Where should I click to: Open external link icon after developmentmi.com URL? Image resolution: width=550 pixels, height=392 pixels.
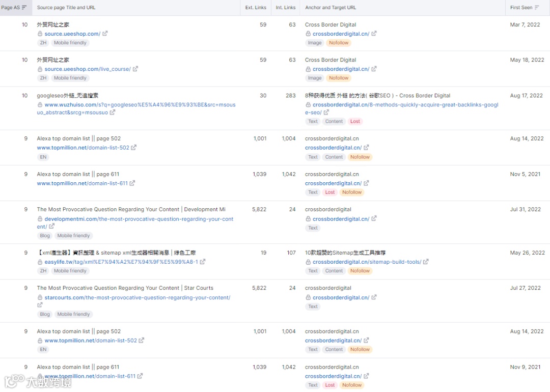pyautogui.click(x=51, y=226)
